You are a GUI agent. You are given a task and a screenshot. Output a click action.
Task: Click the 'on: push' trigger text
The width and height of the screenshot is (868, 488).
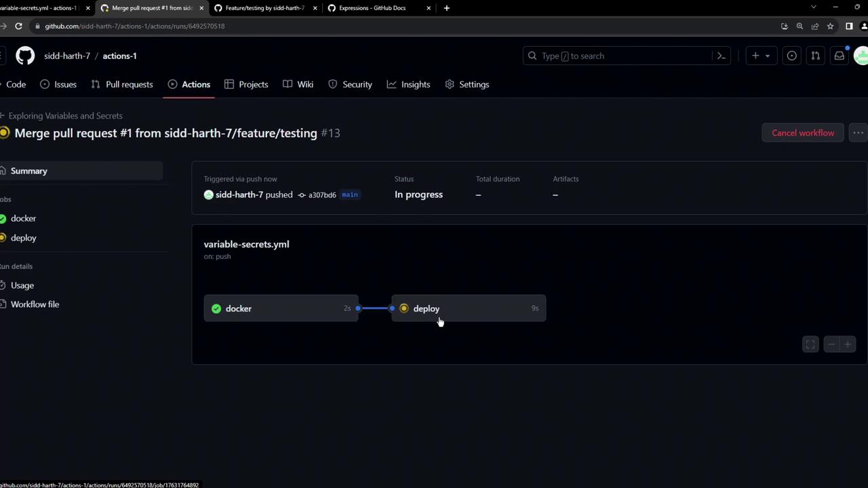[218, 256]
